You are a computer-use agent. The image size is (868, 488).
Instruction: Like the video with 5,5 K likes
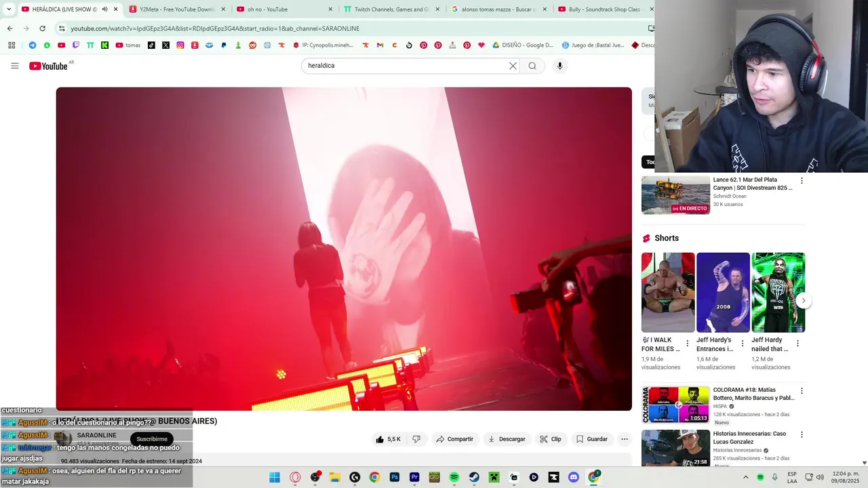[388, 439]
